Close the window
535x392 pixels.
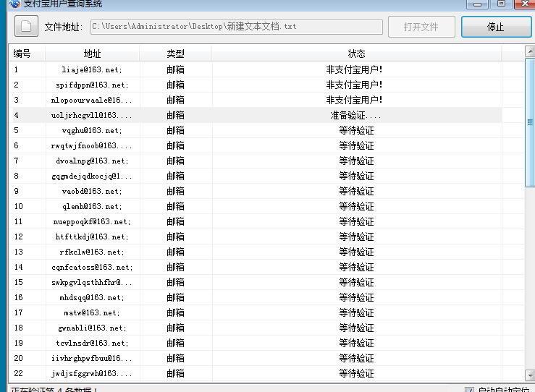tap(525, 4)
